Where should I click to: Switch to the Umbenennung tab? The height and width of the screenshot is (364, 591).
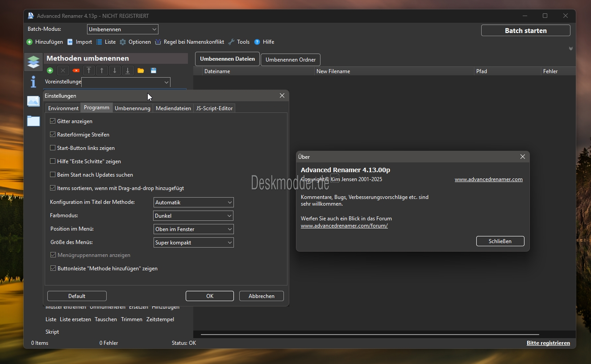pos(133,108)
